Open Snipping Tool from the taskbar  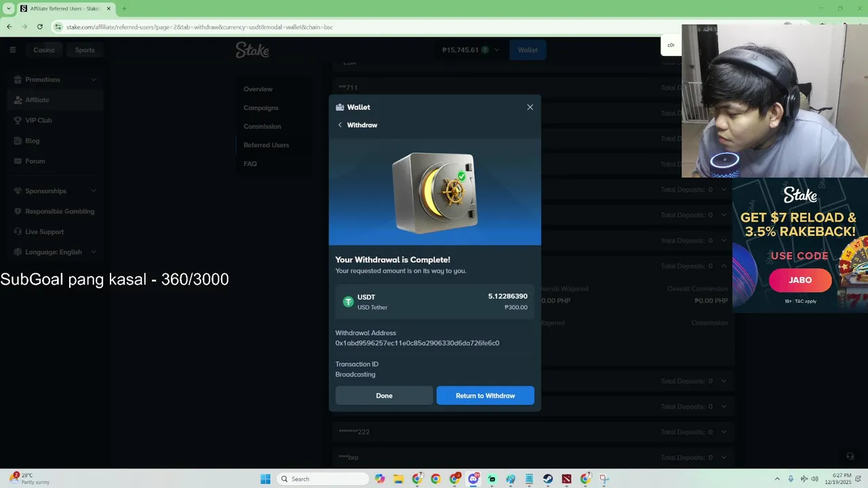click(604, 479)
